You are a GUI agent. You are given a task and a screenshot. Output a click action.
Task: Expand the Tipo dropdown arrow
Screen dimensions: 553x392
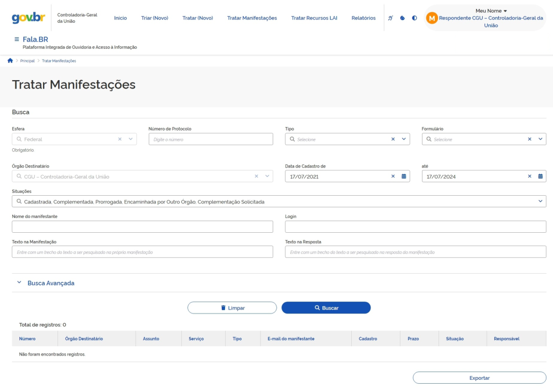(x=404, y=139)
